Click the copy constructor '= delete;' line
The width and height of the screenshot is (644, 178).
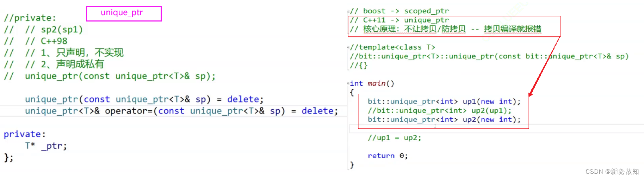144,99
